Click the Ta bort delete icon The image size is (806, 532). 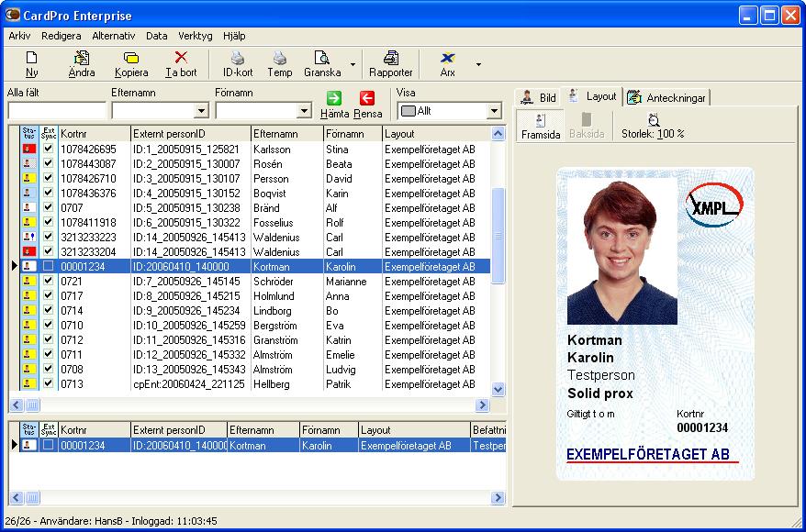[181, 57]
